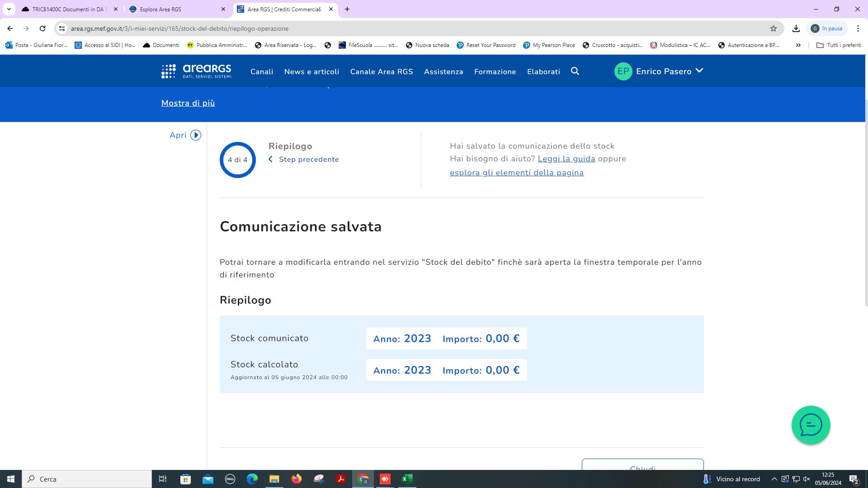The image size is (868, 488).
Task: Bookmark page with star icon
Action: 774,28
